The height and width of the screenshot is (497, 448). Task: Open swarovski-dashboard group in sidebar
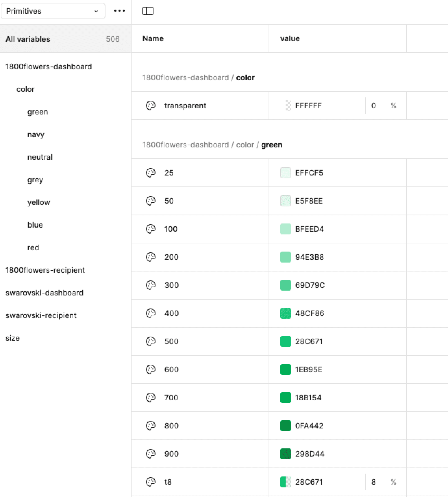(x=44, y=293)
